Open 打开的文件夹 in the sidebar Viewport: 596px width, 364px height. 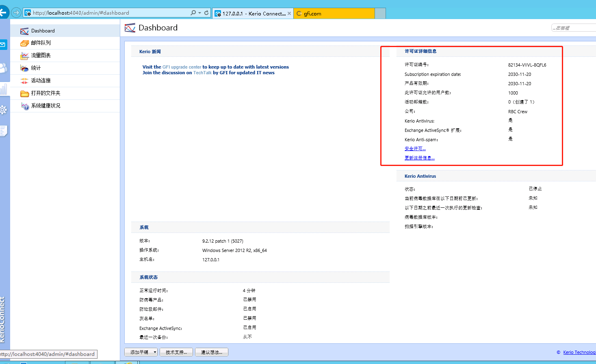point(65,93)
